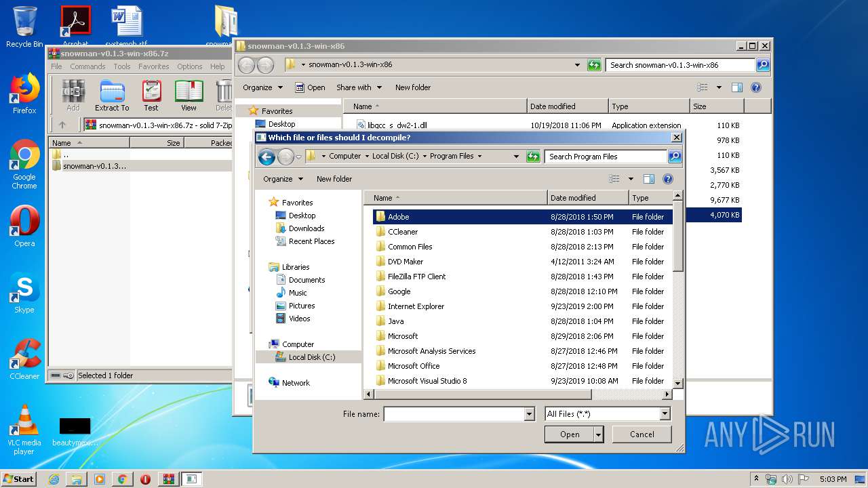Click the Test icon in the 7-Zip toolbar
The image size is (868, 488).
coord(151,96)
